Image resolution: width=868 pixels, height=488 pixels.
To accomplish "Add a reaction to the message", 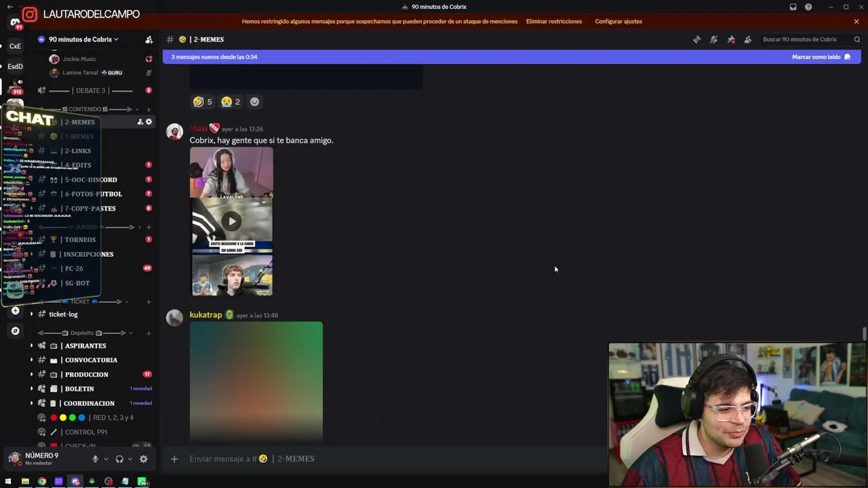I will [254, 102].
